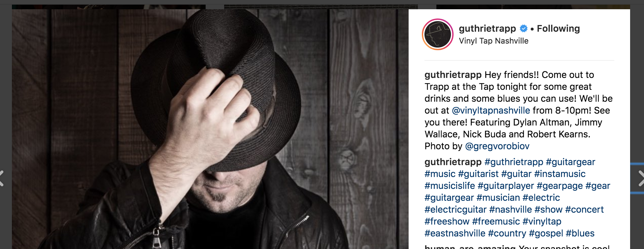This screenshot has width=644, height=249.
Task: Open the #eastnashville hashtag
Action: [x=455, y=233]
